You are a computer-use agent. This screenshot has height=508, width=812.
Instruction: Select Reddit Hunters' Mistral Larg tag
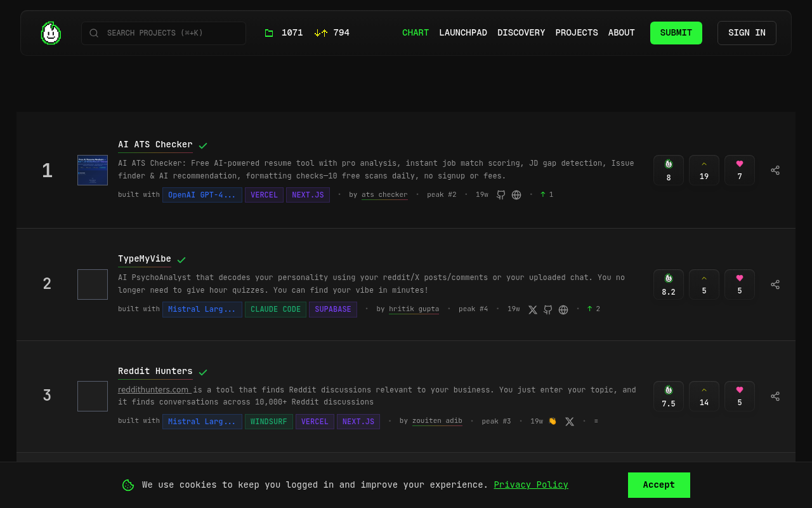click(202, 422)
